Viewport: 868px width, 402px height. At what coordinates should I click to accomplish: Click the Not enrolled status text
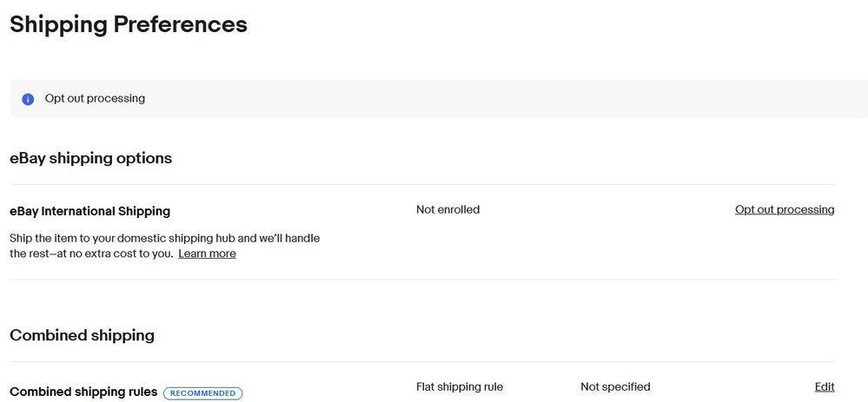coord(447,209)
